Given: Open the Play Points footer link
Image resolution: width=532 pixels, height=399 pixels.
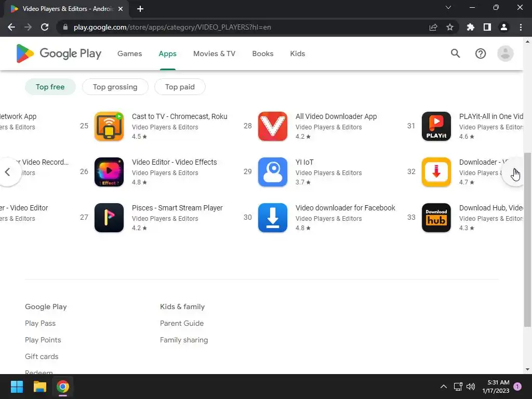Looking at the screenshot, I should 43,340.
